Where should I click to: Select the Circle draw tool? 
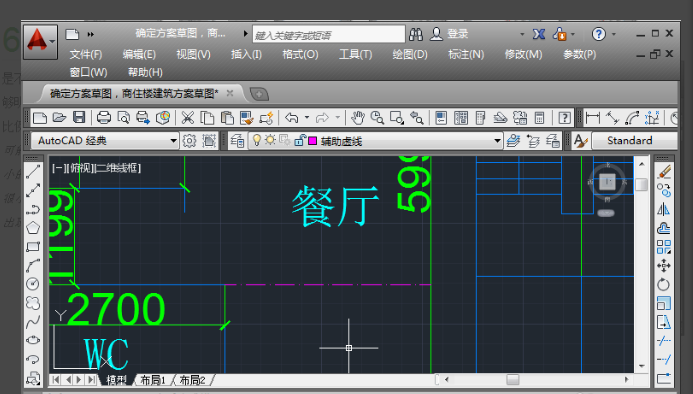pos(33,284)
